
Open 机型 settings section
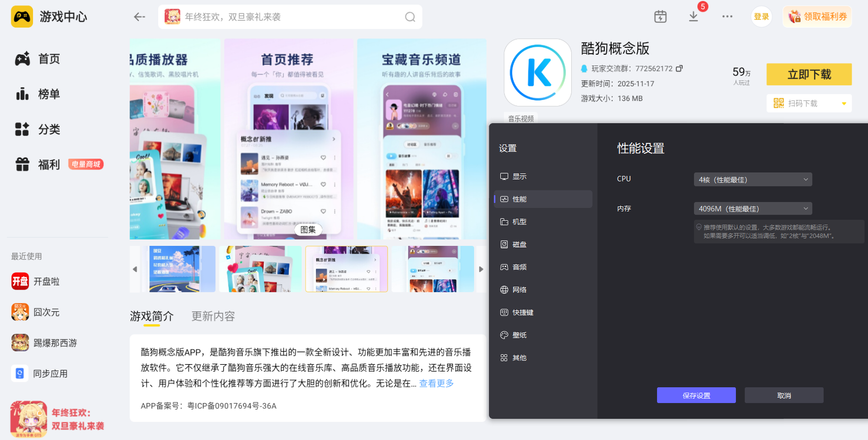point(543,222)
